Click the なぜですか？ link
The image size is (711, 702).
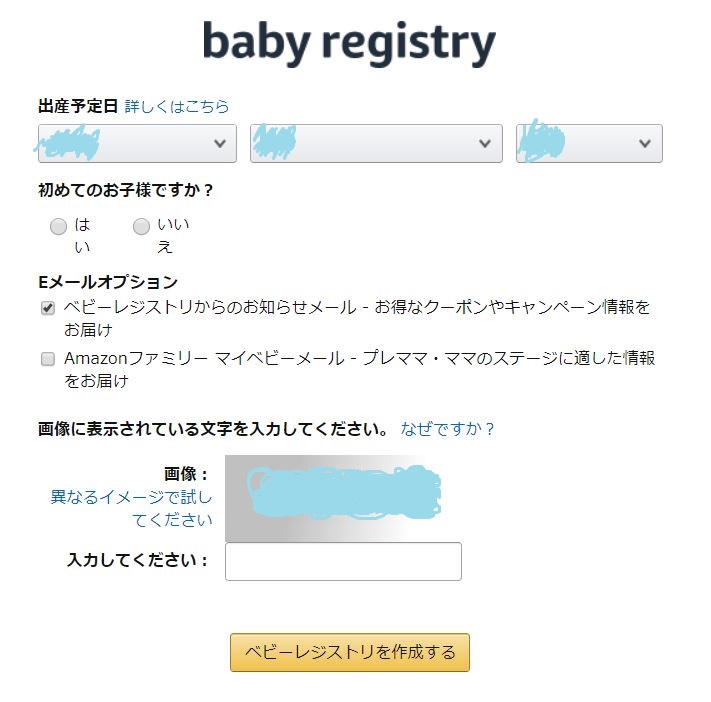pos(447,429)
